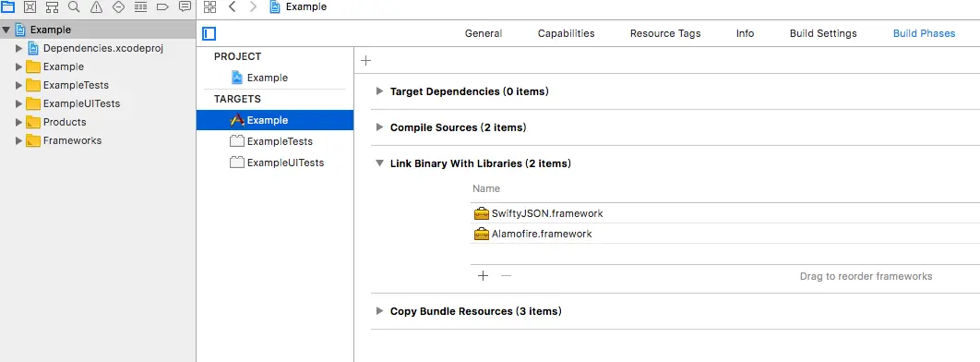Expand the Products folder

[x=18, y=122]
